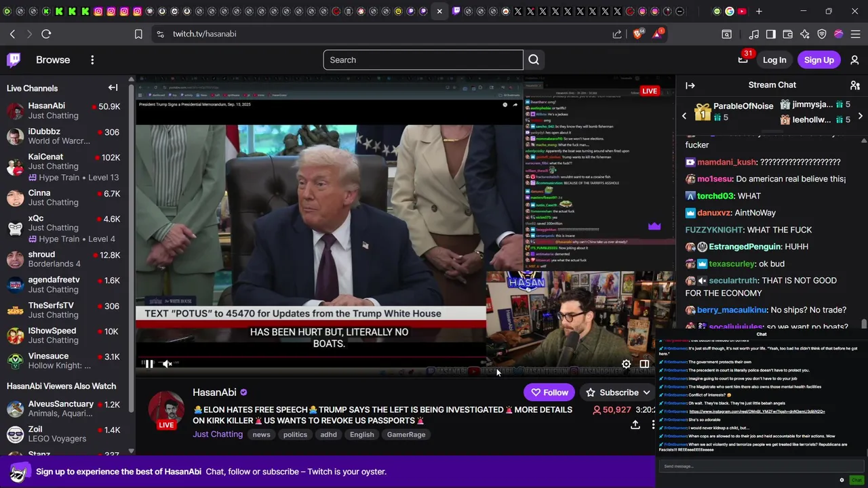Show previous gift leaderboard entries arrow
Image resolution: width=868 pixels, height=488 pixels.
click(684, 116)
